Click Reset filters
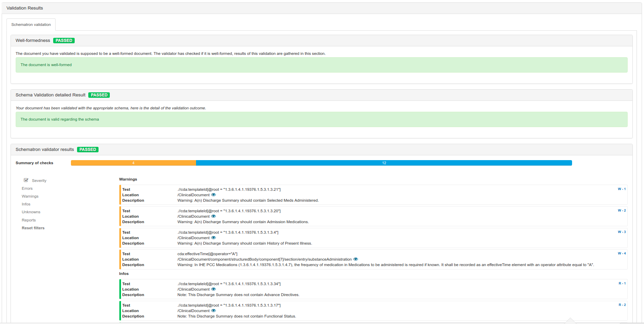 33,228
